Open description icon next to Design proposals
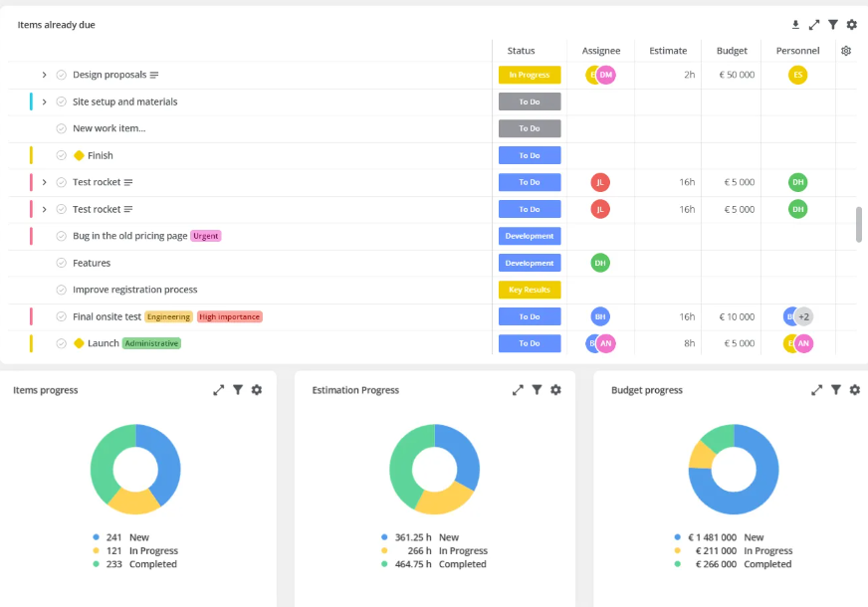The width and height of the screenshot is (868, 607). [x=154, y=75]
